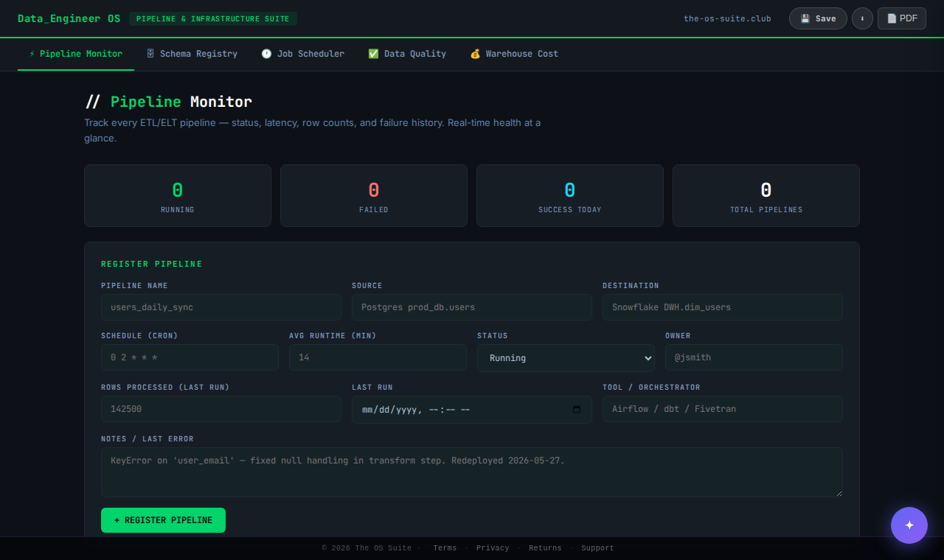Expand the Status dropdown showing Running
The image size is (944, 560).
[566, 358]
